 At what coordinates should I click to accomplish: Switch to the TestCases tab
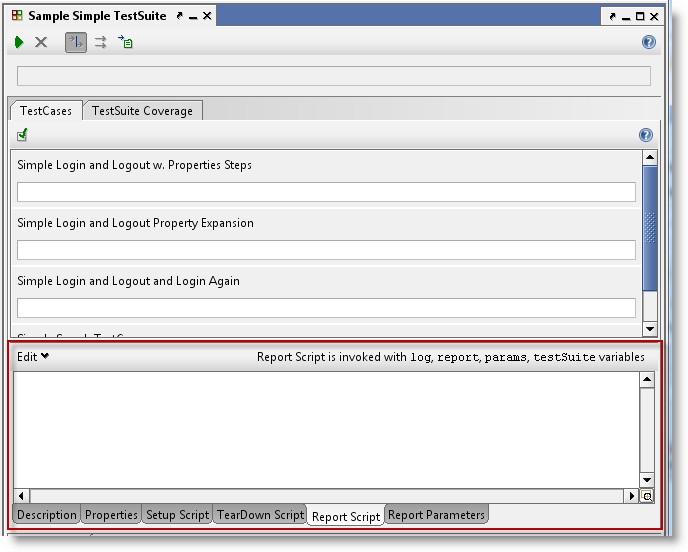[46, 111]
